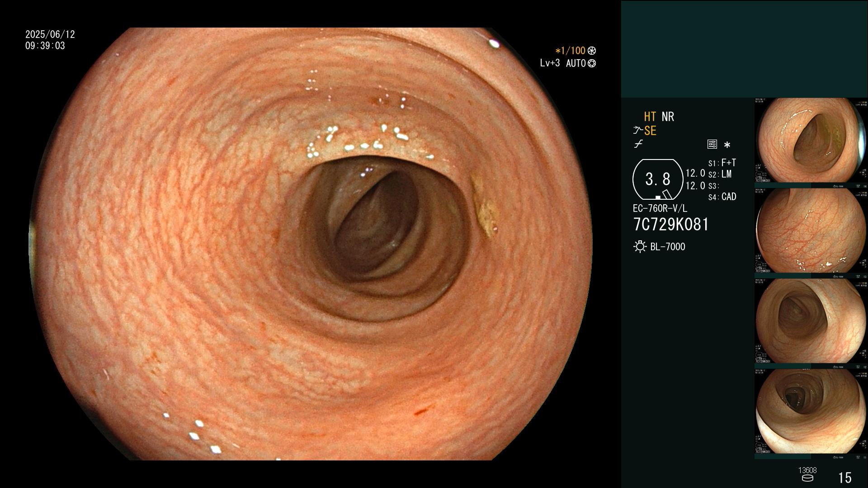Select the structure enhancement icon left of SE
The width and height of the screenshot is (868, 488).
tap(638, 131)
